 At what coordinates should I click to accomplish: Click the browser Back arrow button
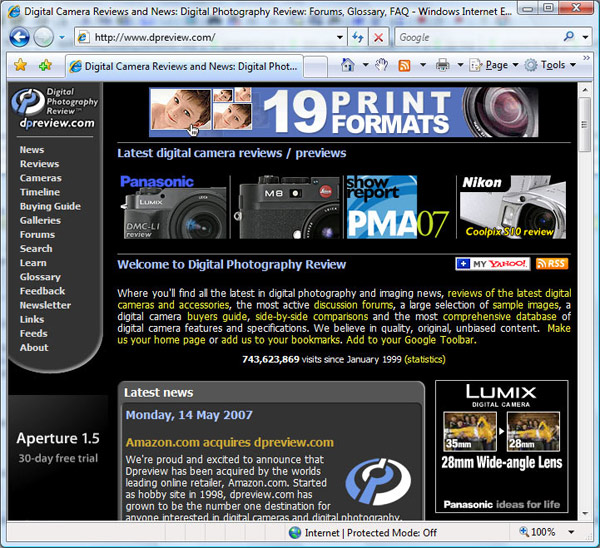pos(19,38)
